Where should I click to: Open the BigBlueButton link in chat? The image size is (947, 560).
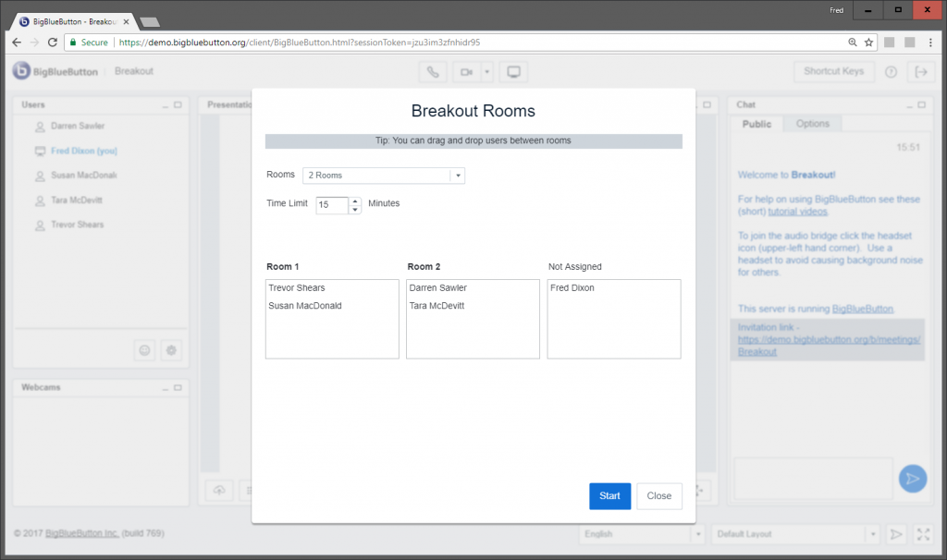pos(863,309)
